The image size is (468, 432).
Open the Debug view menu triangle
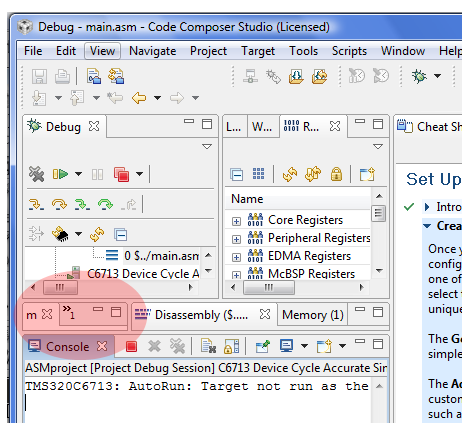207,146
